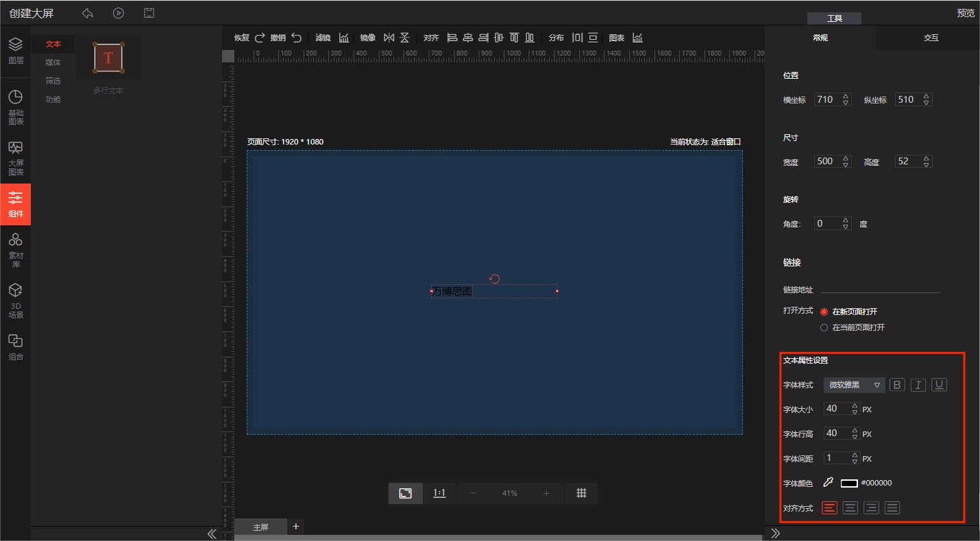This screenshot has height=541, width=980.
Task: Open the 3D场景 sidebar panel
Action: [x=16, y=301]
